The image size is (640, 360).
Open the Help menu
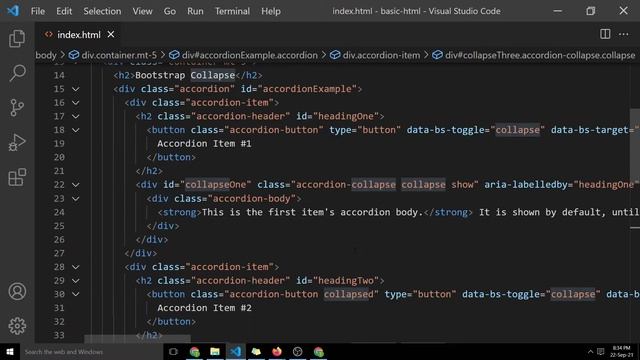(271, 11)
